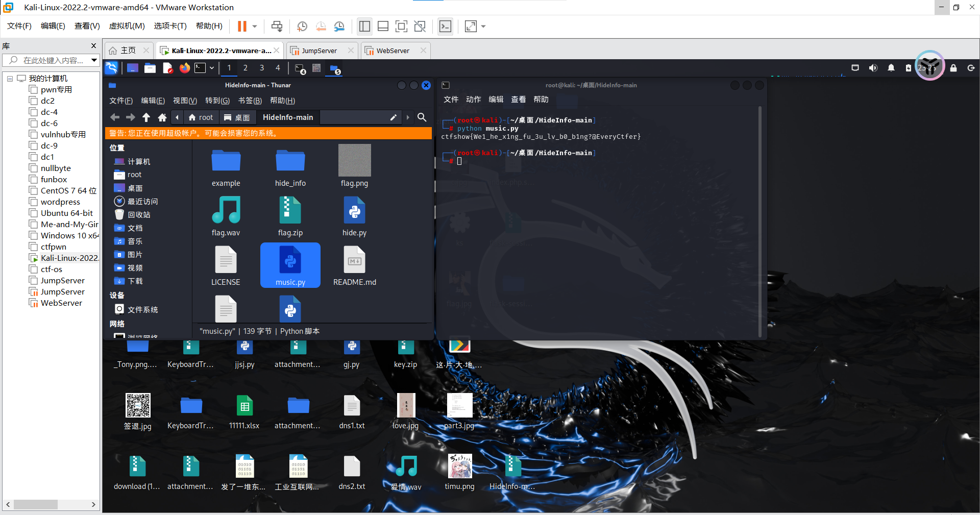This screenshot has width=980, height=515.
Task: Go to parent folder in Thunar
Action: coord(146,117)
